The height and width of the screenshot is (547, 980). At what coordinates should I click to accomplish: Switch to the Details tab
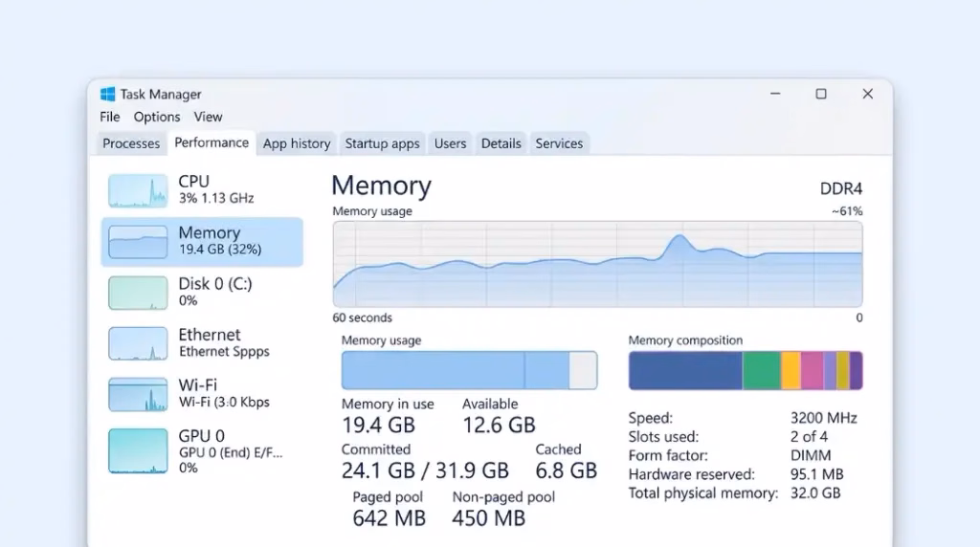501,143
